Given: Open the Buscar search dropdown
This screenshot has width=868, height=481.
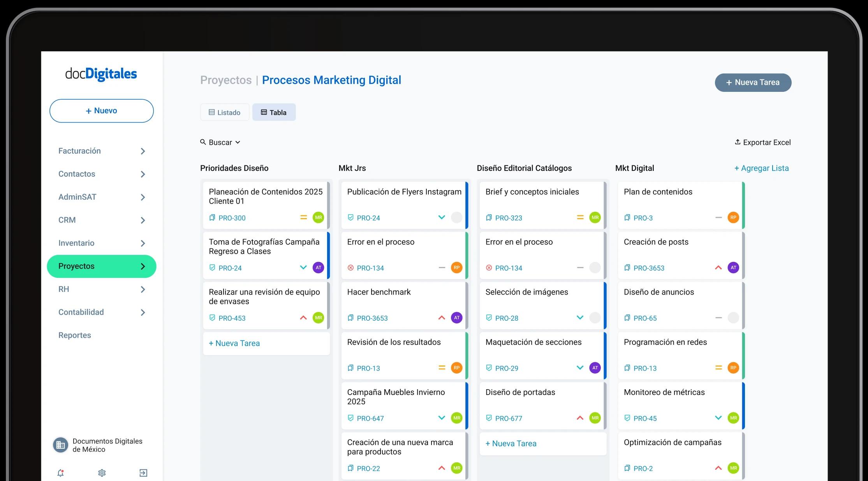Looking at the screenshot, I should pyautogui.click(x=220, y=142).
